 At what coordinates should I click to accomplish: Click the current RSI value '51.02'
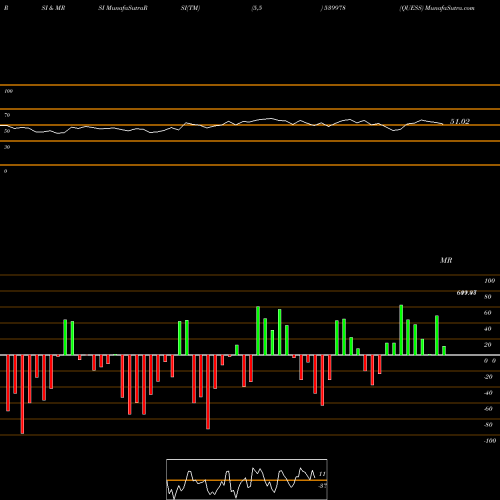(x=460, y=122)
